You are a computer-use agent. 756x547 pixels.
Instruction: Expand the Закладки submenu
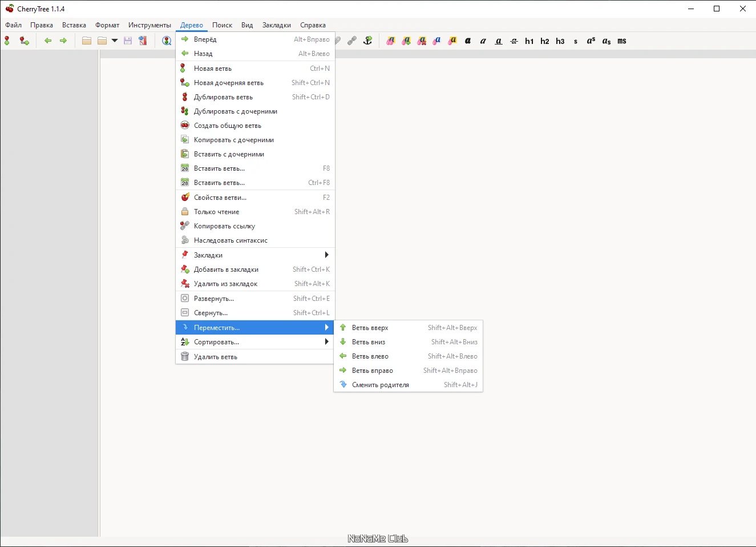coord(255,255)
